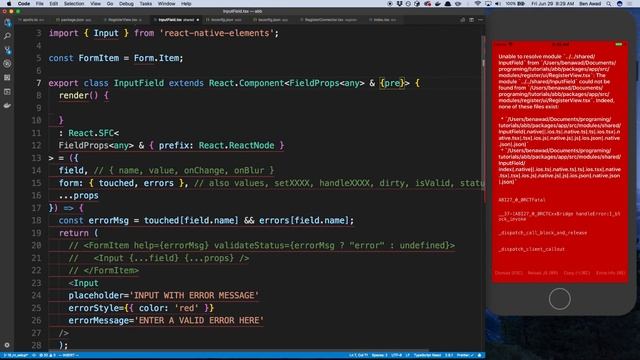
Task: Open the View menu
Action: click(95, 4)
